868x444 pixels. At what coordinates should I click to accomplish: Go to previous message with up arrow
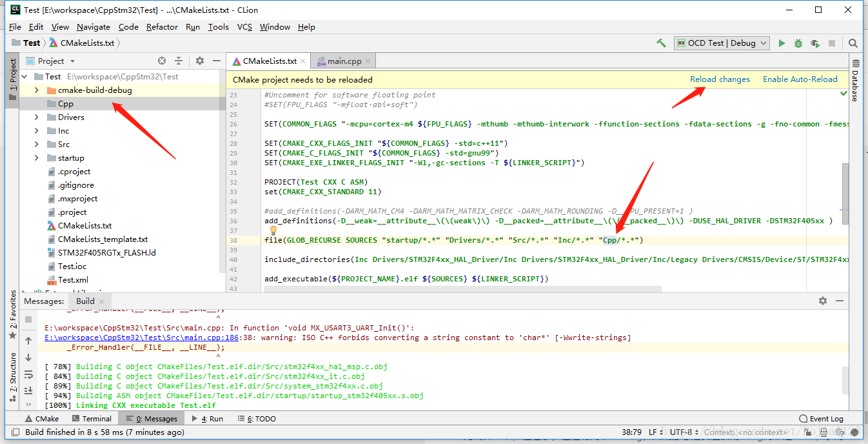pos(28,341)
